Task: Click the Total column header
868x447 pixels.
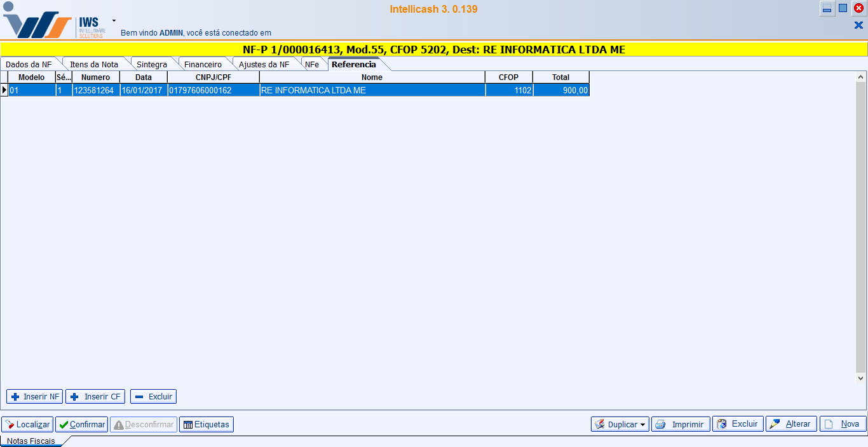Action: pyautogui.click(x=561, y=77)
